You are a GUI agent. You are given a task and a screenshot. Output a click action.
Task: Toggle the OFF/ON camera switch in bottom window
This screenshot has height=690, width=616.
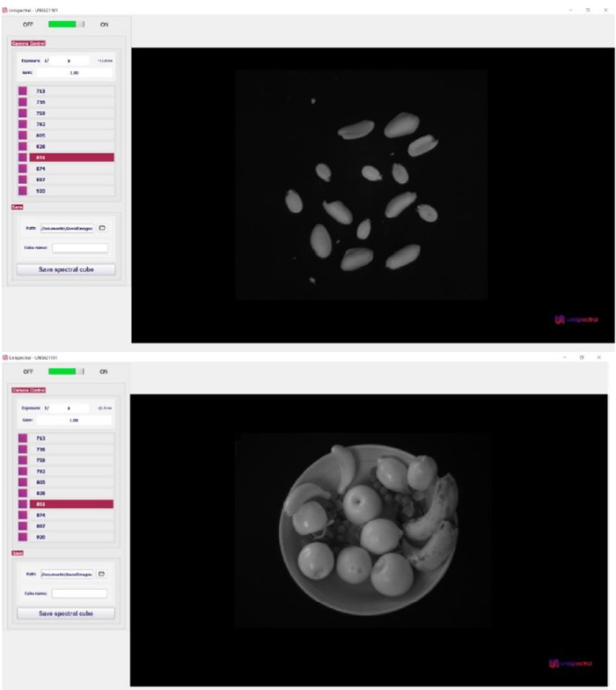66,371
